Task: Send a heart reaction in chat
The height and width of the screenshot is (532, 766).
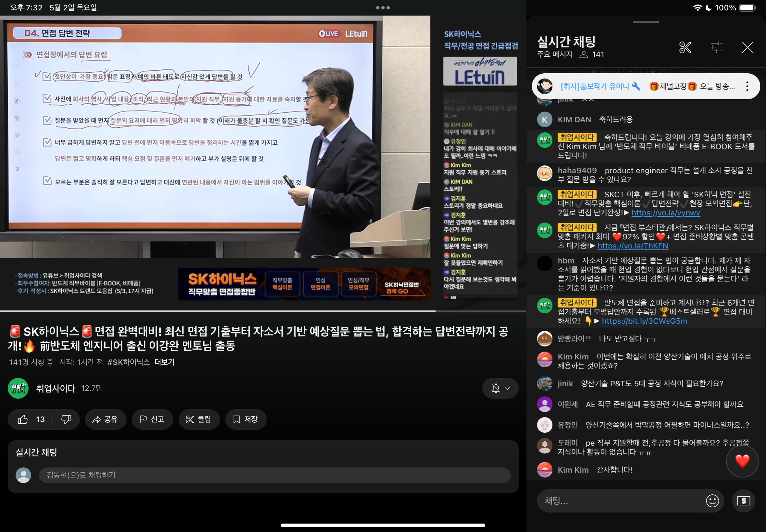Action: (x=742, y=461)
